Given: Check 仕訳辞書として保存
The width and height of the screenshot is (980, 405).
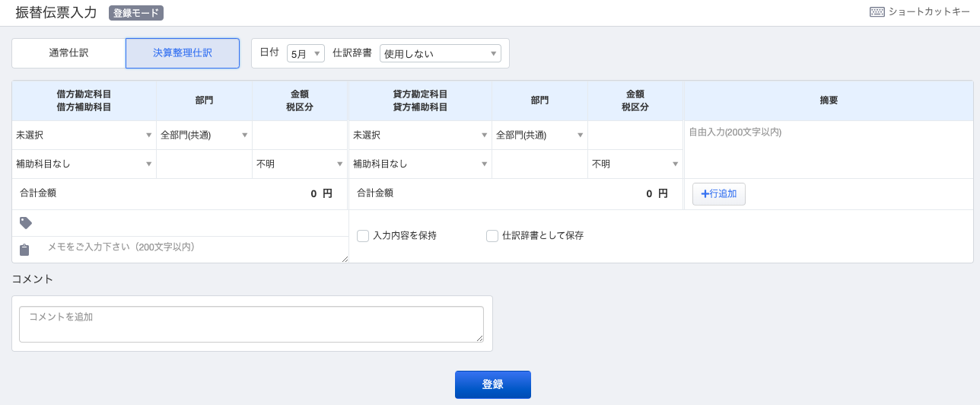Looking at the screenshot, I should (x=492, y=236).
